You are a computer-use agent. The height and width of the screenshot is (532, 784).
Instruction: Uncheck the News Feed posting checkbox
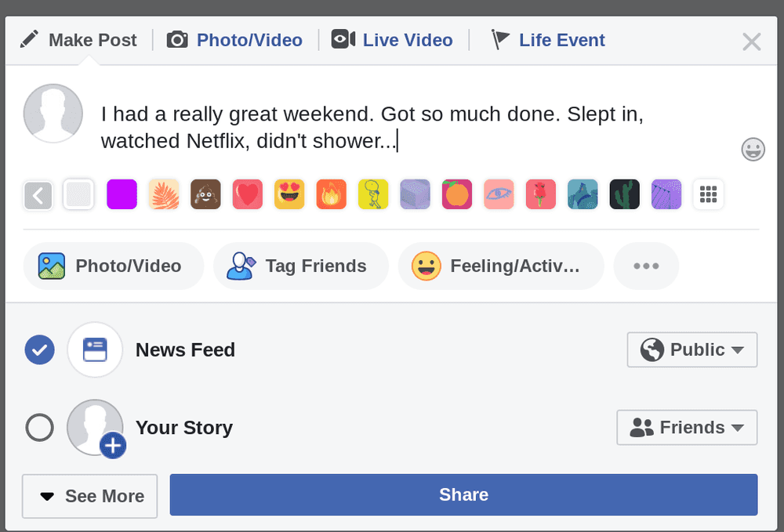(x=39, y=349)
